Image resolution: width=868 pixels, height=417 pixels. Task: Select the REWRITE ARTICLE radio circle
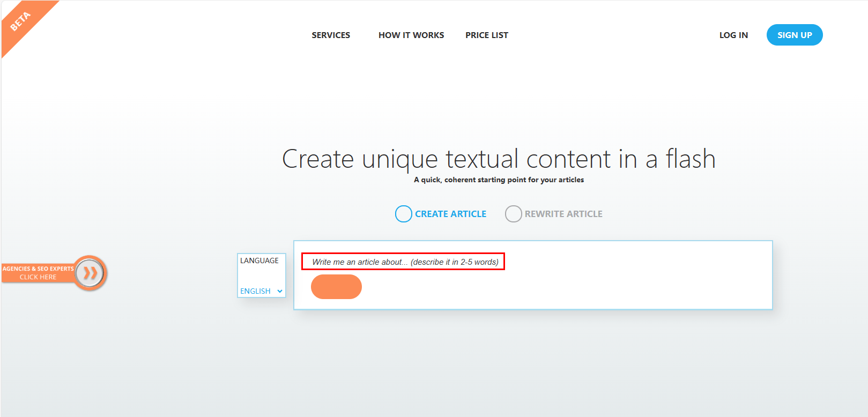[513, 214]
